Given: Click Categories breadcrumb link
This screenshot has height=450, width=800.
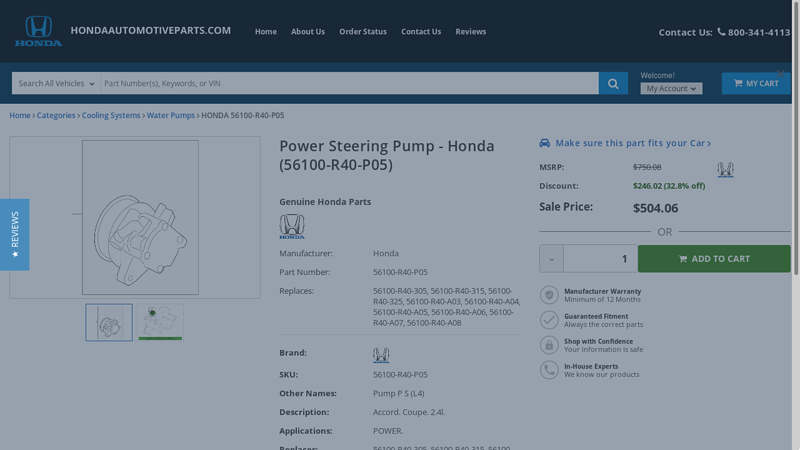Looking at the screenshot, I should coord(56,115).
